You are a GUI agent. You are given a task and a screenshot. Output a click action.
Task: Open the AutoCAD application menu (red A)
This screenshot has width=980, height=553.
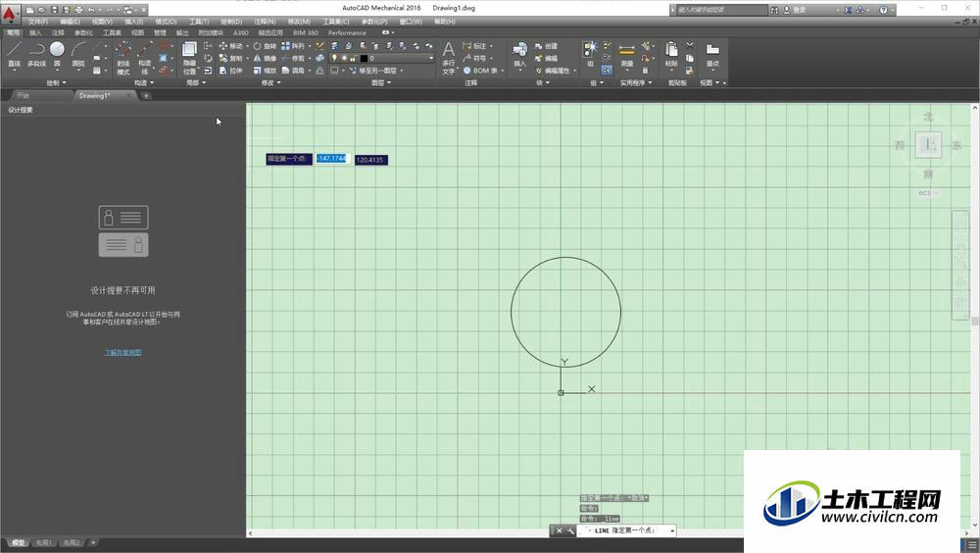[x=10, y=13]
